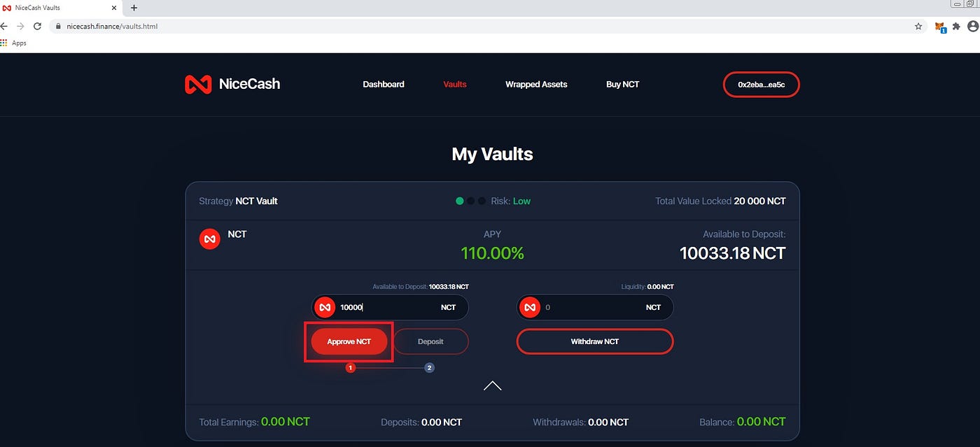Click the Liquidity 0.00 NCT label

[x=647, y=287]
